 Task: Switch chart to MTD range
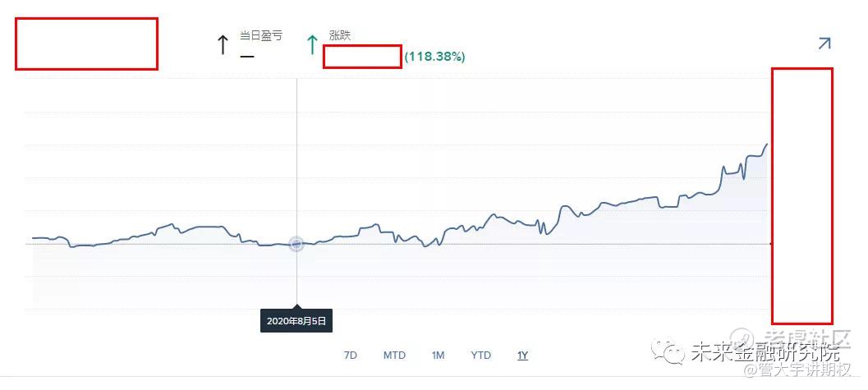click(395, 356)
